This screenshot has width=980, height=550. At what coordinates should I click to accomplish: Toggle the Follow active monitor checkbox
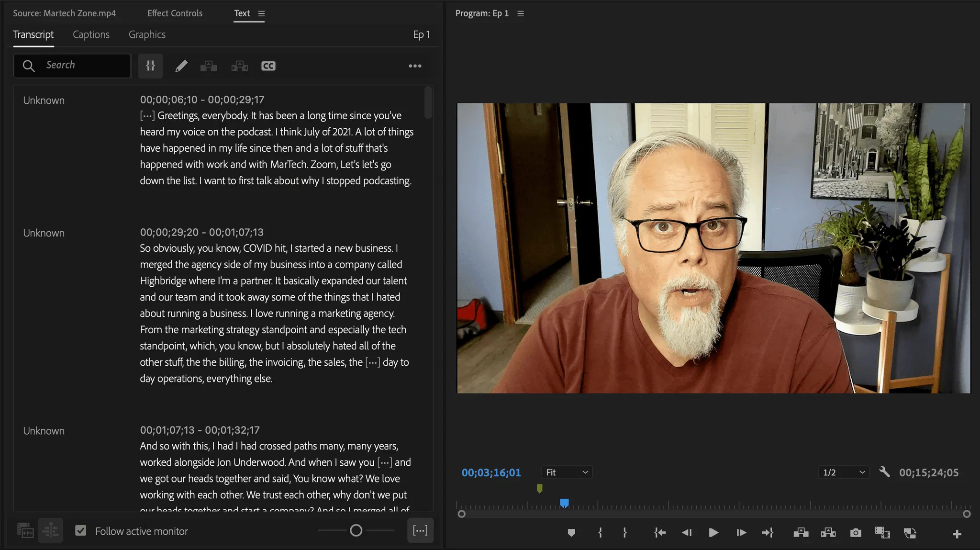[x=80, y=530]
